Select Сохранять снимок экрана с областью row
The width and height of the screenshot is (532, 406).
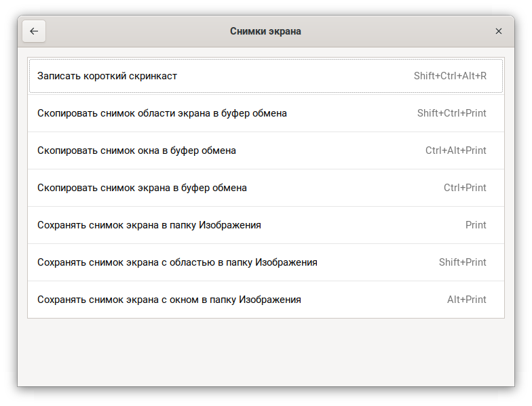pyautogui.click(x=177, y=262)
